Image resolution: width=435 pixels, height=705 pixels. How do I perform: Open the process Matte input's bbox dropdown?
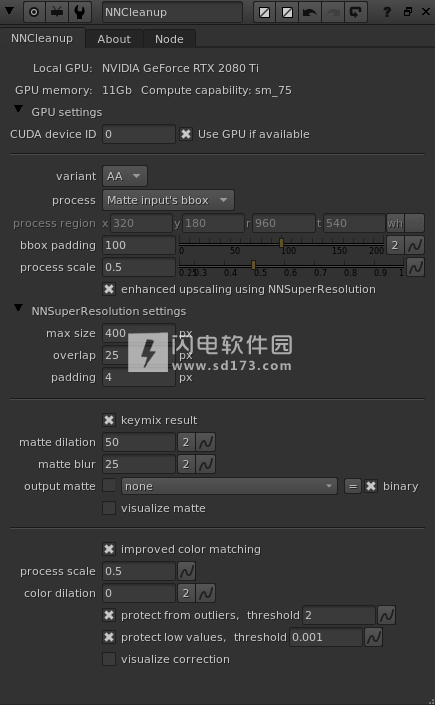click(168, 200)
